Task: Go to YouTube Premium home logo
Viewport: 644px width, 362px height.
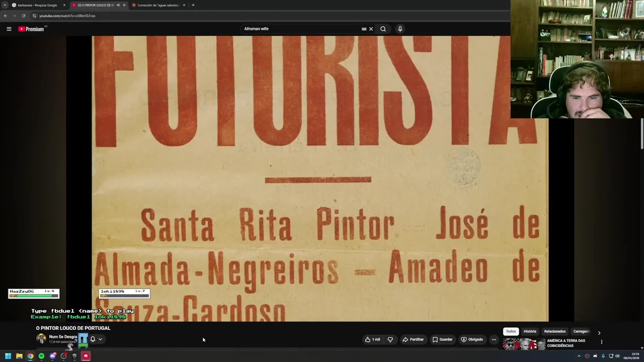Action: click(x=31, y=29)
